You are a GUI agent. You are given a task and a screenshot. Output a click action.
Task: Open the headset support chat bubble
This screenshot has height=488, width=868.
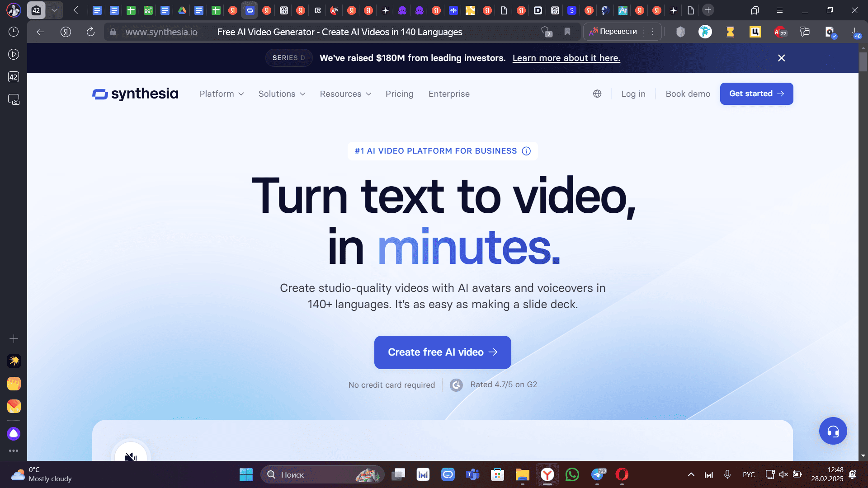[833, 431]
